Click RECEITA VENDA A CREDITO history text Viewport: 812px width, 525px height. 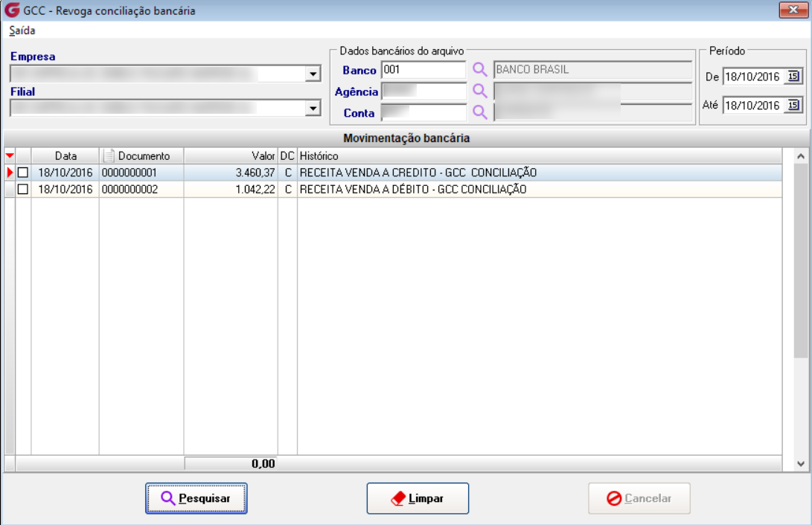click(x=418, y=173)
